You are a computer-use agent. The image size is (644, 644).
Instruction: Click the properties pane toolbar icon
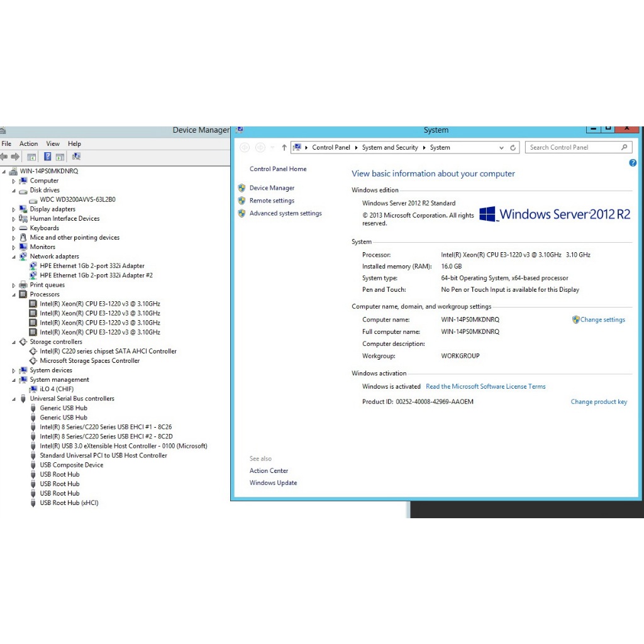click(60, 157)
